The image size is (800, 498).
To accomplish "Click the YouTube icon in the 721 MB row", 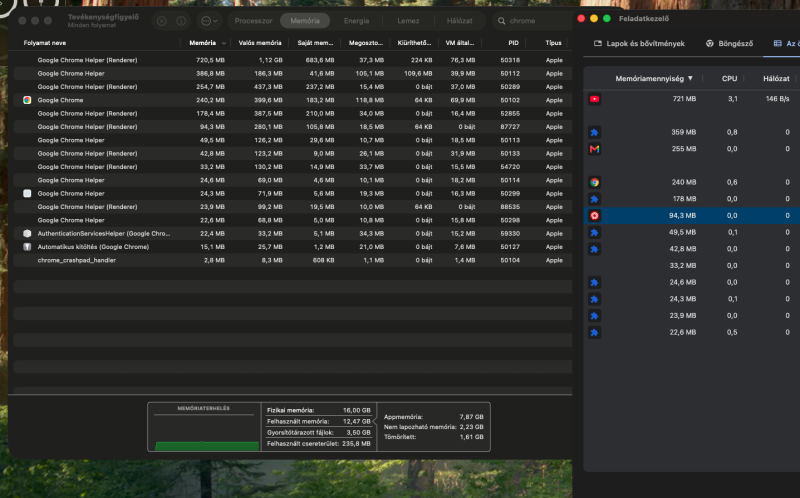I will [x=594, y=99].
